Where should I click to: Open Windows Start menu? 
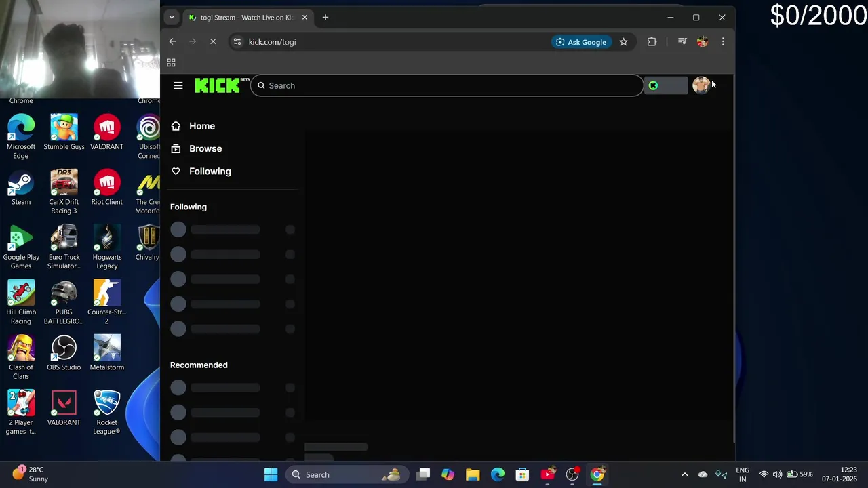(271, 474)
